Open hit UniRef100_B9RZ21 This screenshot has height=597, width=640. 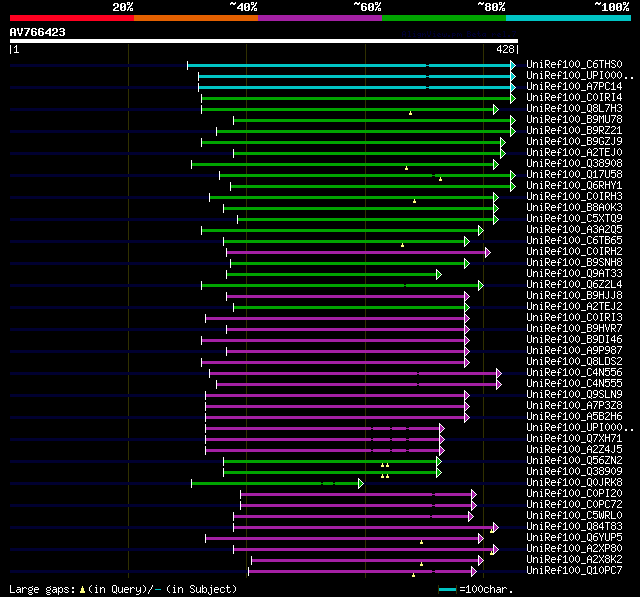pos(574,131)
